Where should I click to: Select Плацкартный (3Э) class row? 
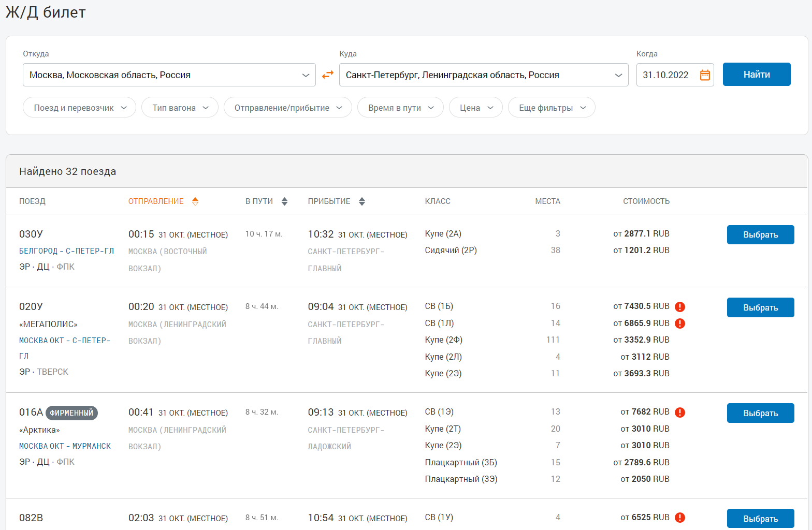pos(461,479)
